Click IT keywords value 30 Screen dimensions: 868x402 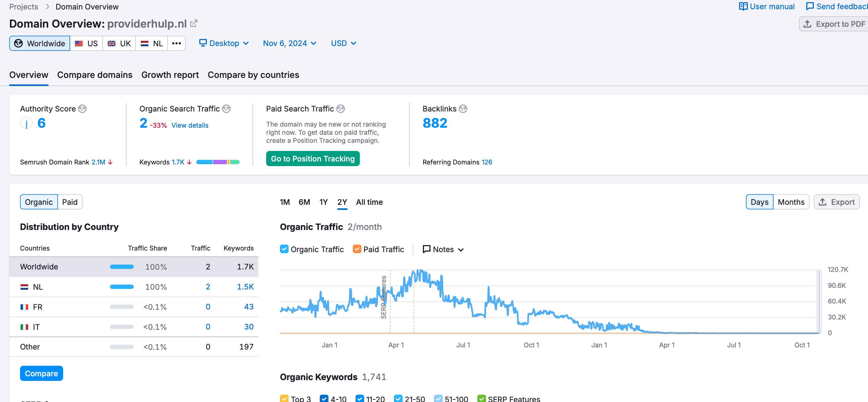249,327
